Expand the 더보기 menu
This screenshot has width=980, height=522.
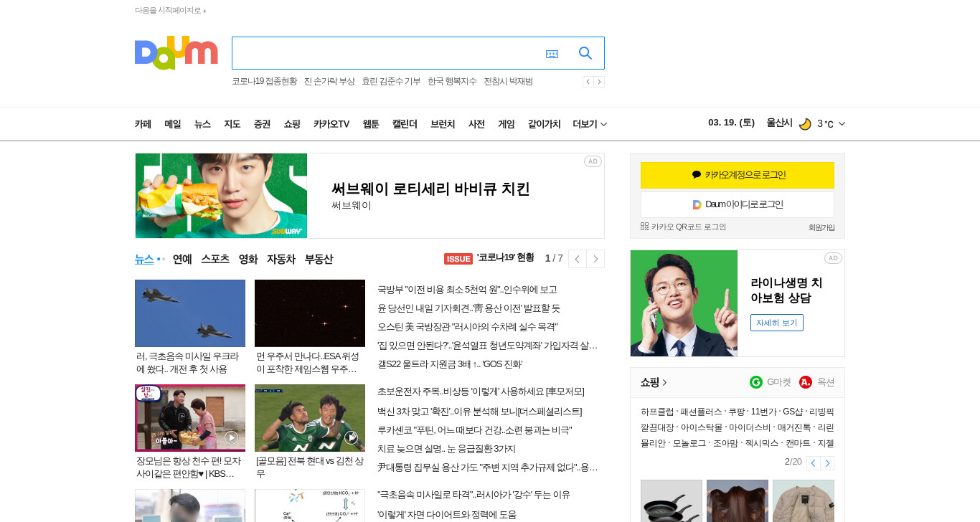pyautogui.click(x=590, y=124)
